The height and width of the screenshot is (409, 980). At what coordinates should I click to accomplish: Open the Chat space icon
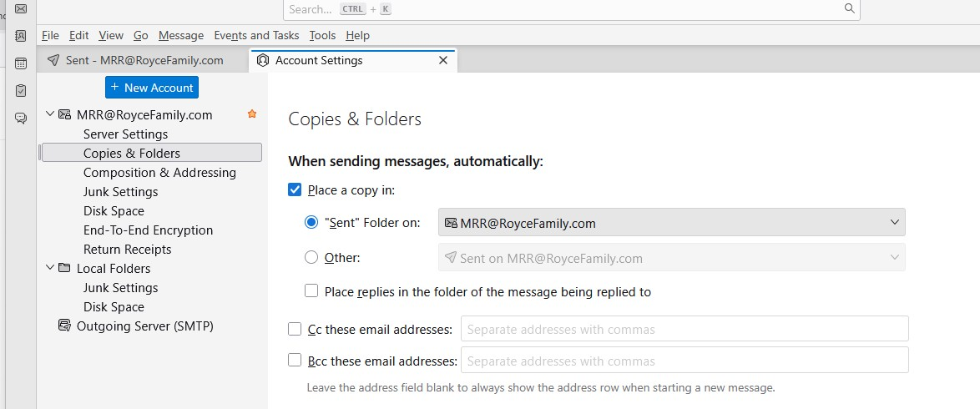point(21,118)
